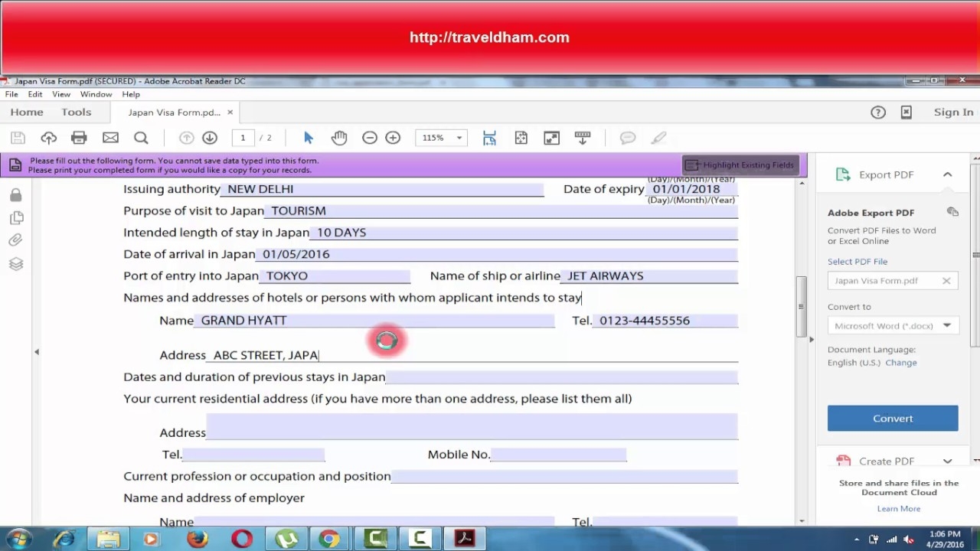The image size is (980, 551).
Task: Click the Convert button
Action: coord(893,419)
